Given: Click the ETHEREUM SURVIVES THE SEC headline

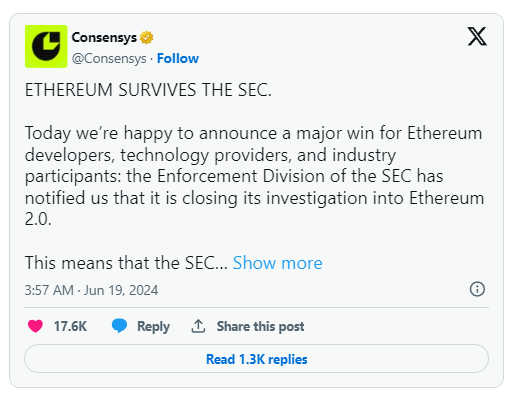Looking at the screenshot, I should (148, 90).
